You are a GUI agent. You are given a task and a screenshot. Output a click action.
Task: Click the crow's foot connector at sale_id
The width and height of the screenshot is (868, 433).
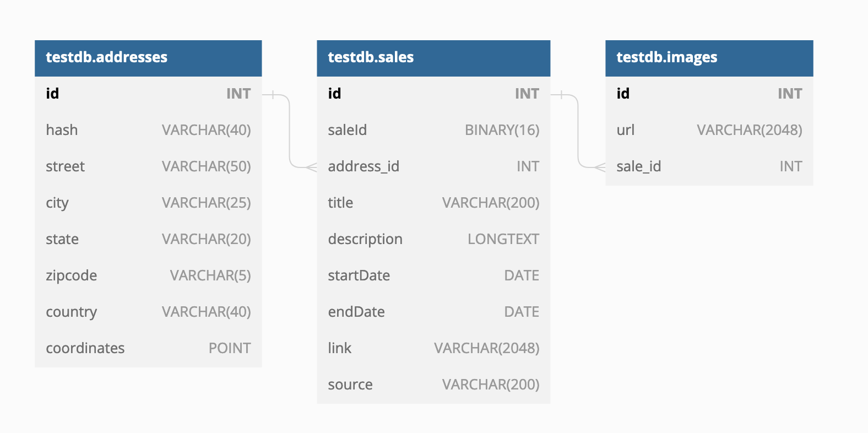click(x=600, y=167)
